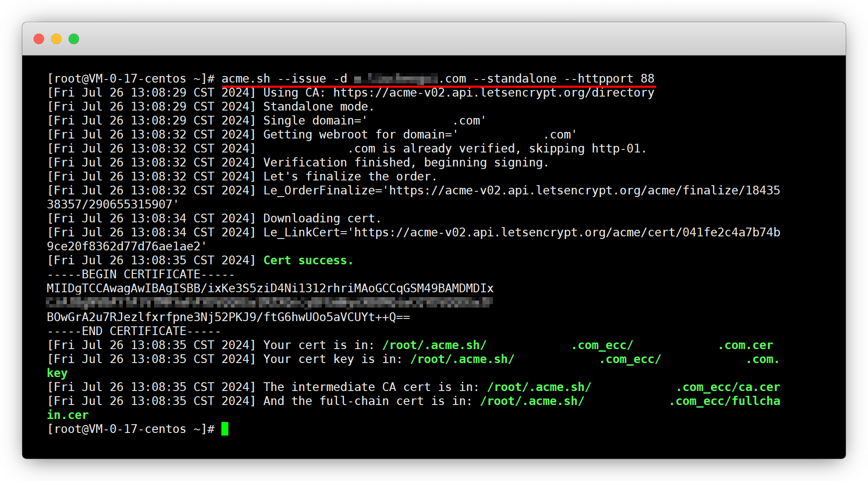Click the green 'Cert success.' text
Image resolution: width=868 pixels, height=481 pixels.
[x=308, y=260]
